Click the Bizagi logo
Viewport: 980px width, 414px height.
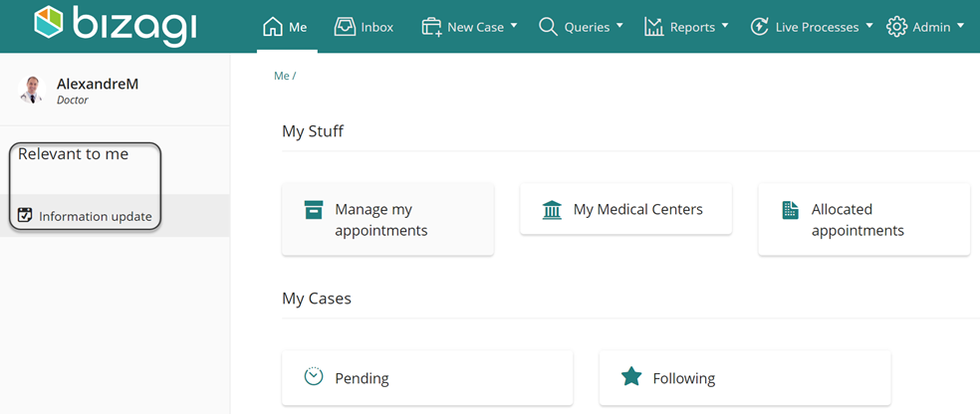pos(115,26)
